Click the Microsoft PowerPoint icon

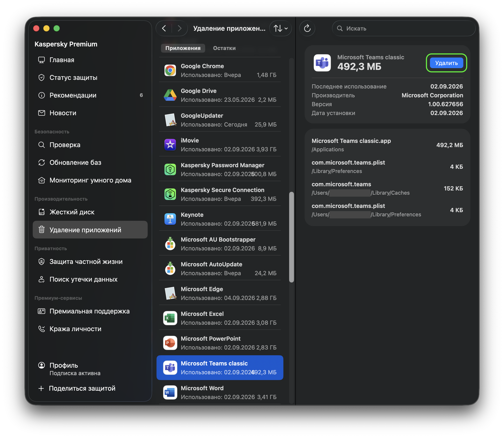[170, 343]
